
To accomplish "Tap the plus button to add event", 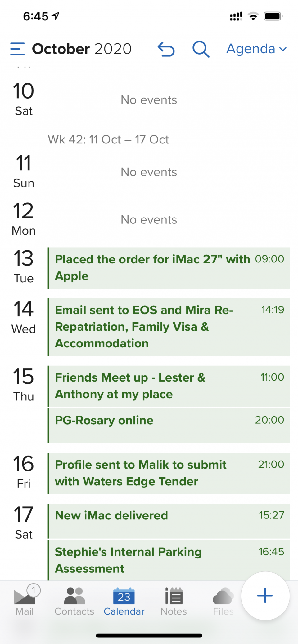I will coord(265,595).
